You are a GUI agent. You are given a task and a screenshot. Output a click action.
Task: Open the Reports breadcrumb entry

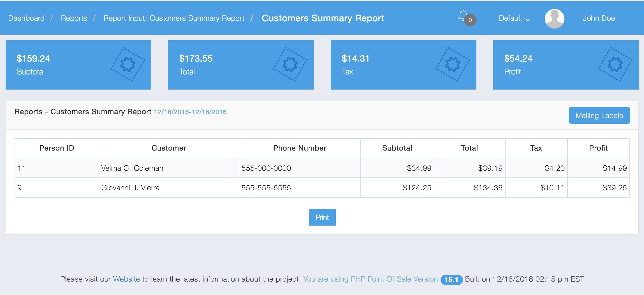click(74, 18)
